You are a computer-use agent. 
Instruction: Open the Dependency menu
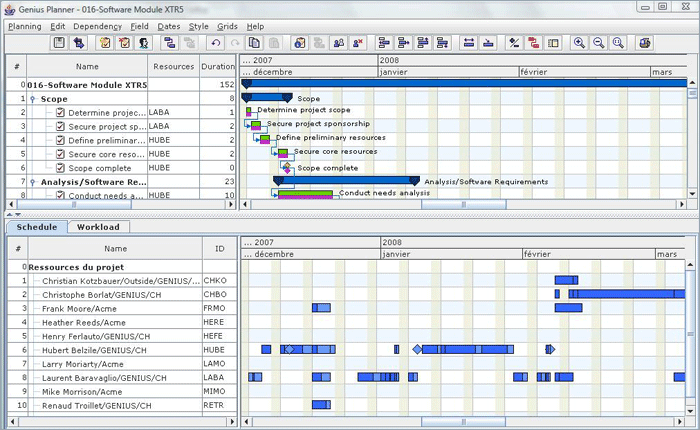pyautogui.click(x=97, y=26)
